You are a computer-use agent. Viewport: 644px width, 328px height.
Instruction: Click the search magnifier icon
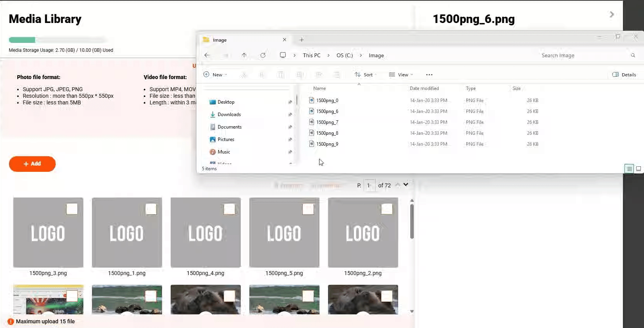633,55
